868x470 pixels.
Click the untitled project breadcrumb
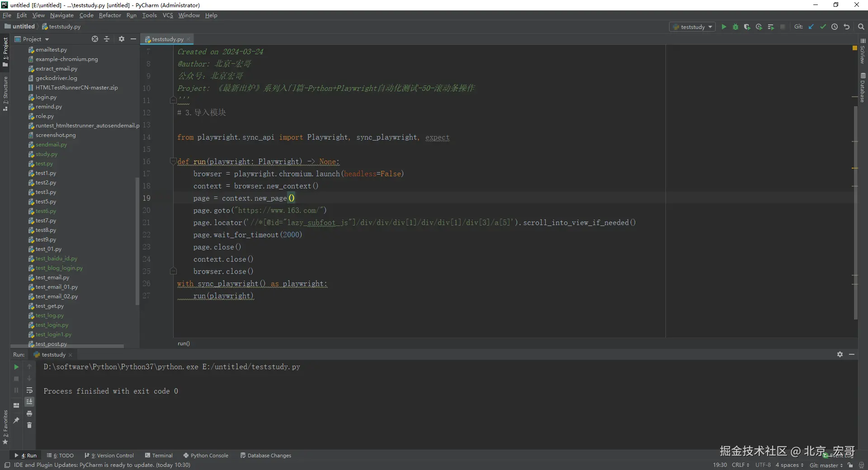point(20,27)
